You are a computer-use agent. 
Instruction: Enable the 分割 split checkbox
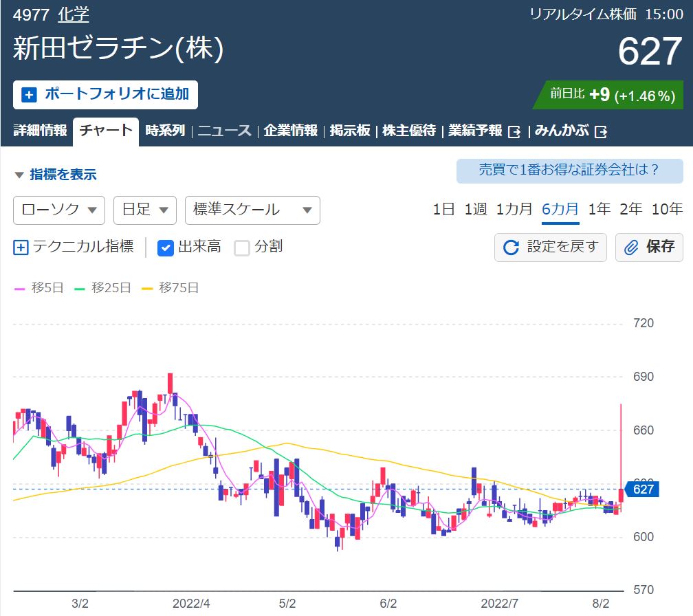242,248
